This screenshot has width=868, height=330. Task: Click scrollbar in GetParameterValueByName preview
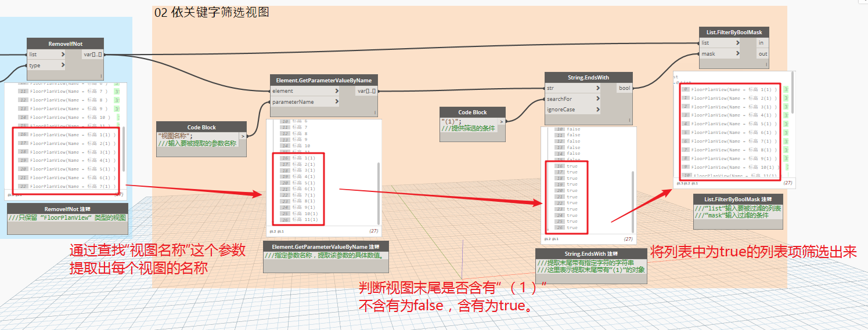pyautogui.click(x=378, y=194)
